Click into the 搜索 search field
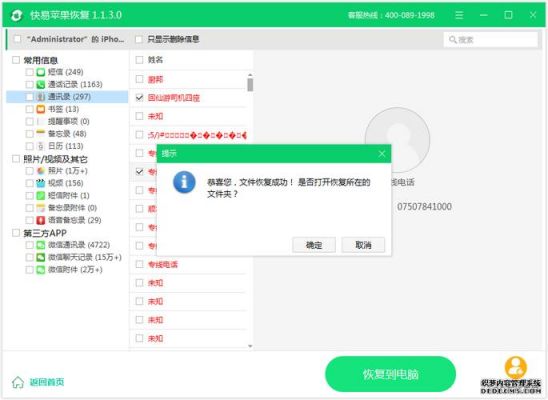The height and width of the screenshot is (400, 548). tap(491, 39)
